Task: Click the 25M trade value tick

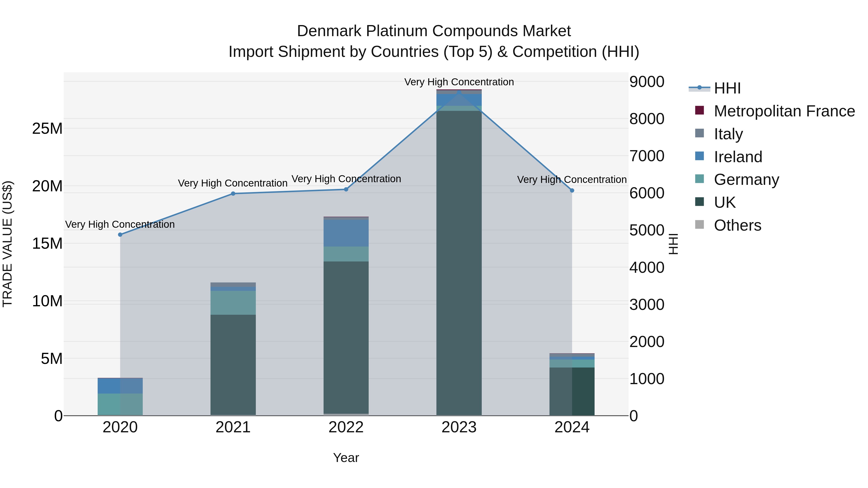Action: pos(47,129)
